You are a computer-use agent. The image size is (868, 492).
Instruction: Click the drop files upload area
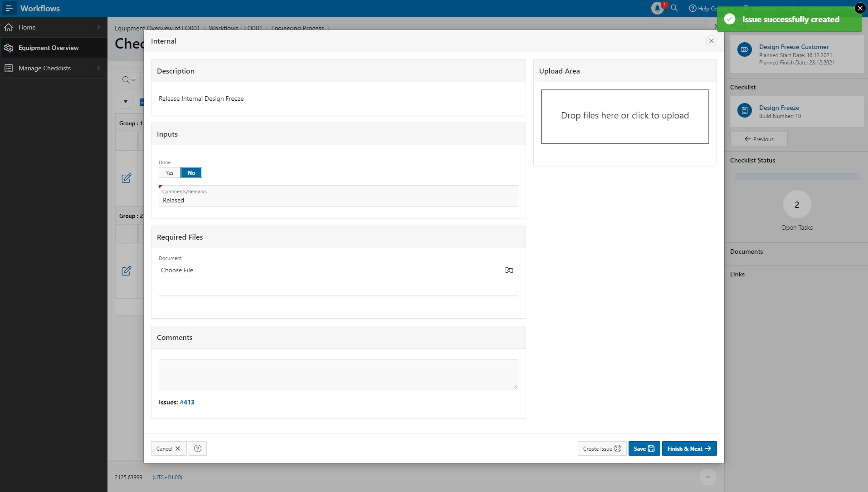coord(624,116)
